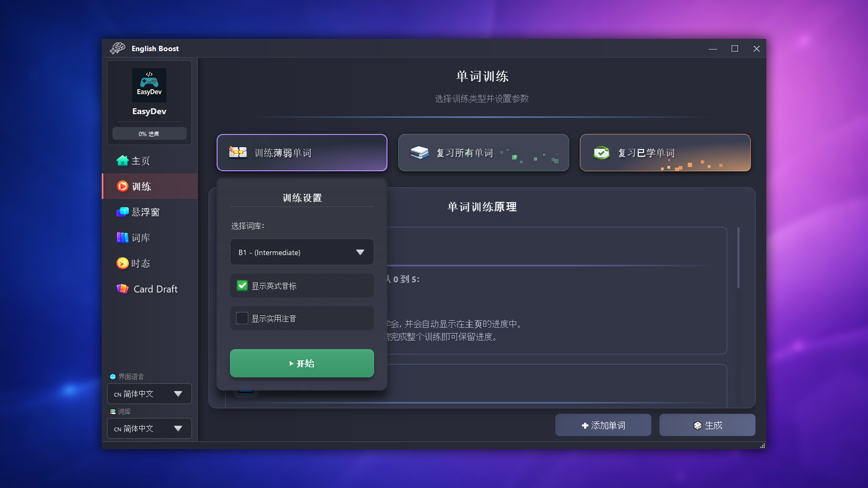The height and width of the screenshot is (488, 868).
Task: Open the 词库 language dropdown at sidebar bottom
Action: tap(149, 428)
